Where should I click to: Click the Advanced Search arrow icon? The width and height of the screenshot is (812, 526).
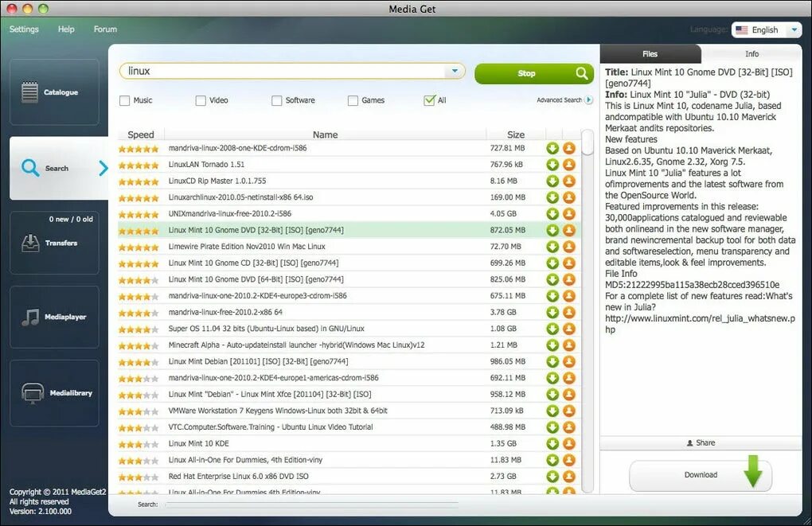[589, 100]
